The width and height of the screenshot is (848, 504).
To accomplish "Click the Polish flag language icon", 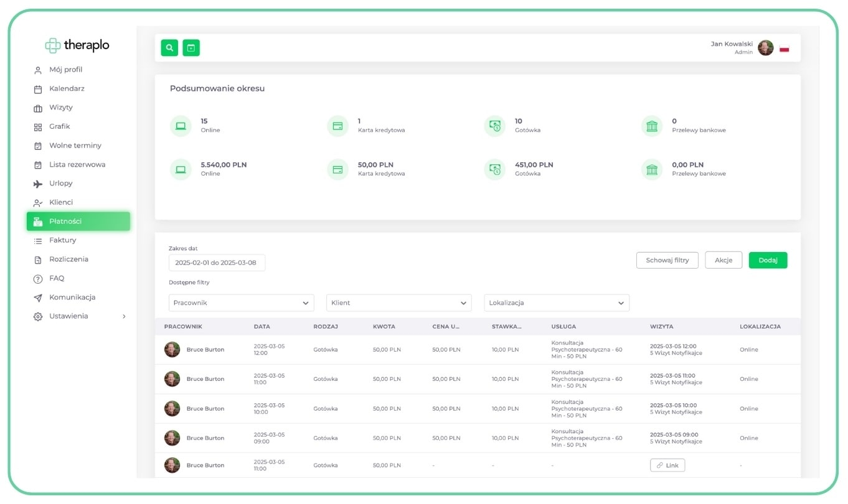I will point(784,49).
